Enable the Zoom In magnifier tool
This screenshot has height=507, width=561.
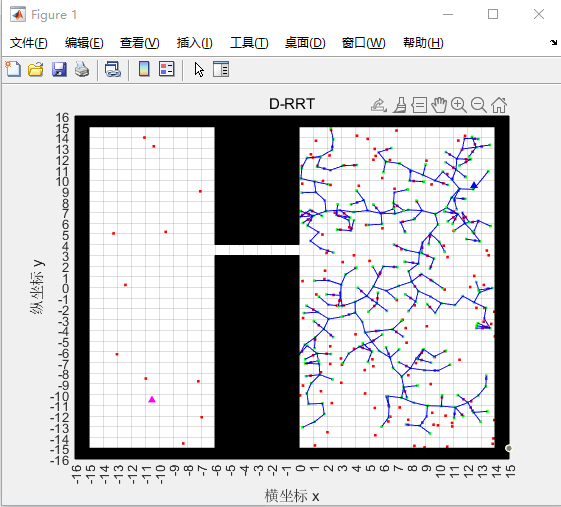(459, 105)
